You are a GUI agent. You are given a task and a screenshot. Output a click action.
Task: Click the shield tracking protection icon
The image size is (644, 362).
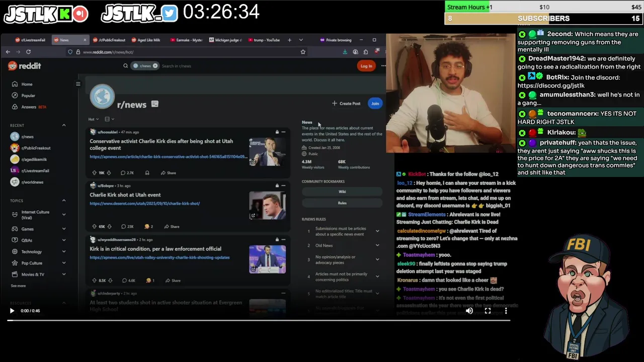[70, 52]
